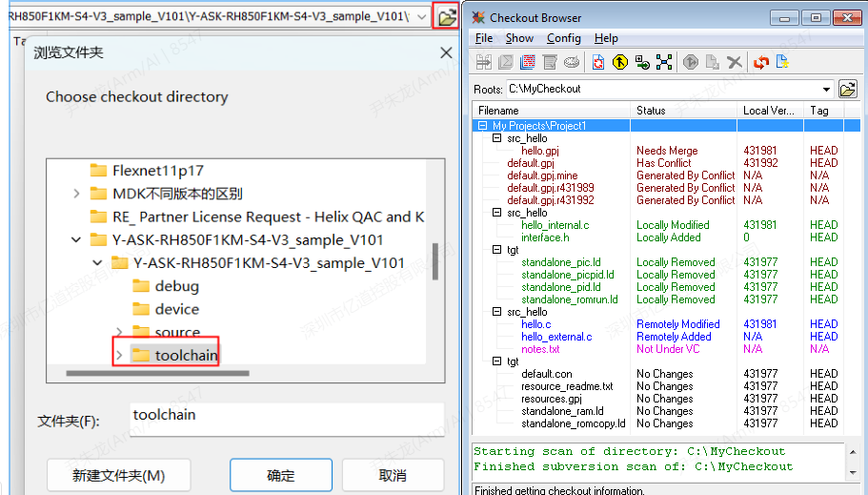Click the 文件夹 name input field
This screenshot has width=868, height=495.
pos(286,416)
